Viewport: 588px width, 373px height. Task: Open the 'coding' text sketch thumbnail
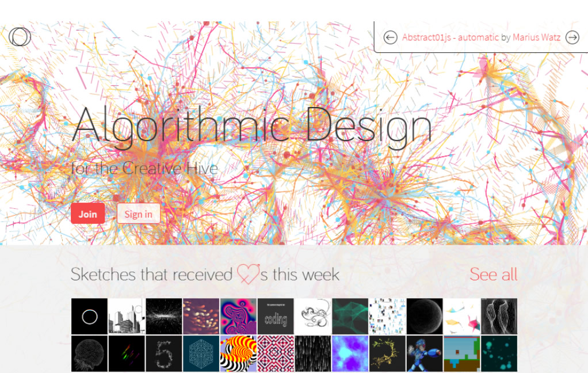276,317
